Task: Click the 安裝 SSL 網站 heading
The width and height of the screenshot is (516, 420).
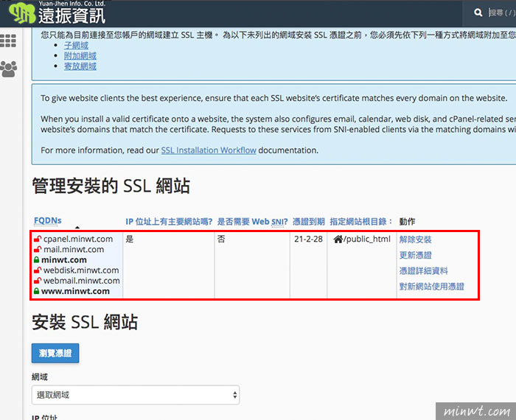Action: pyautogui.click(x=85, y=322)
